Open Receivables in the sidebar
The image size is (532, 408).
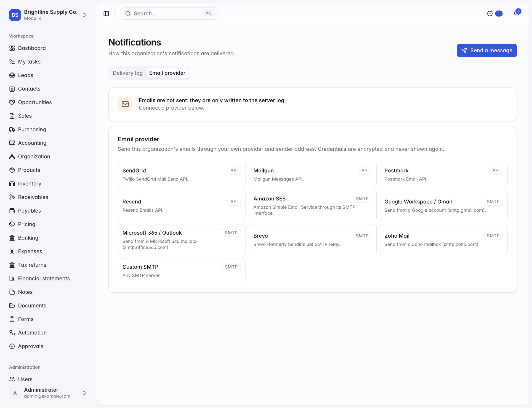48,197
